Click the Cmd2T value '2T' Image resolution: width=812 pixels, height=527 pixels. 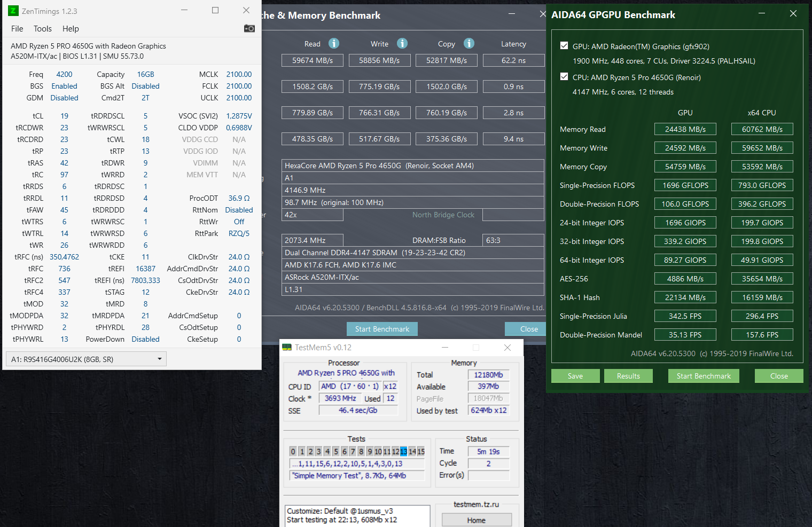point(145,98)
